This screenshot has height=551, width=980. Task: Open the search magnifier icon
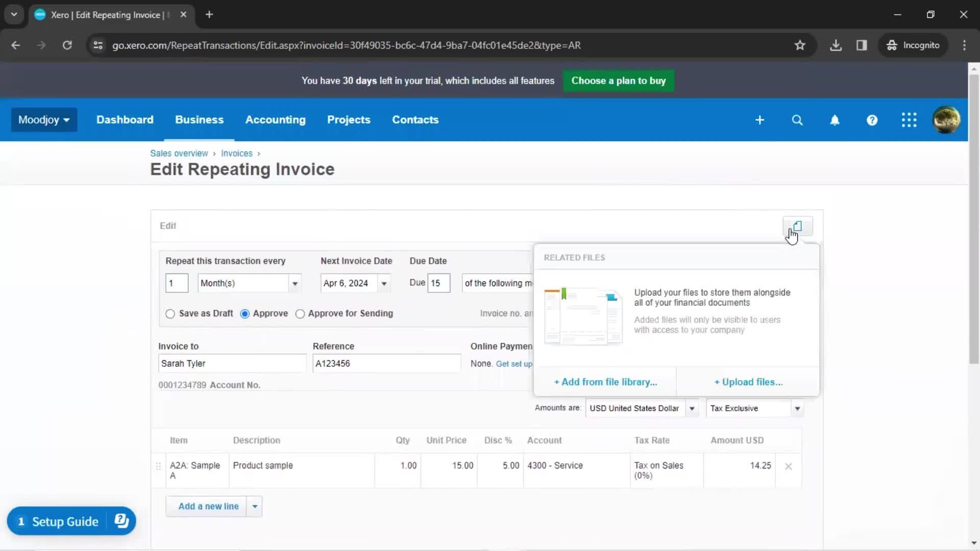click(x=797, y=120)
